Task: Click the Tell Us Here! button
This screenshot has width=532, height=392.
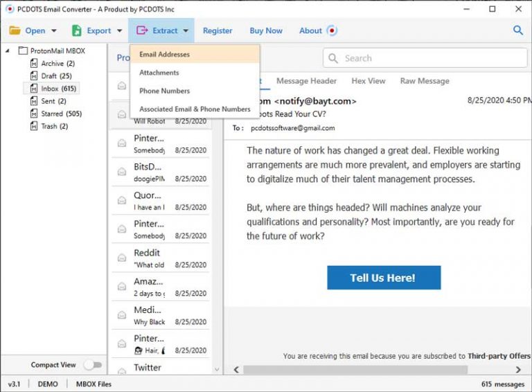Action: (384, 278)
